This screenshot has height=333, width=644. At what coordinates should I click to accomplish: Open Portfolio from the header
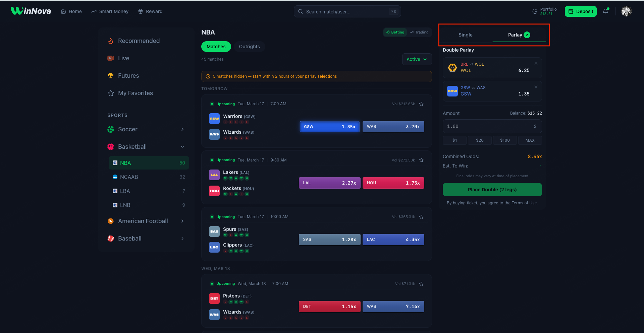[x=544, y=11]
